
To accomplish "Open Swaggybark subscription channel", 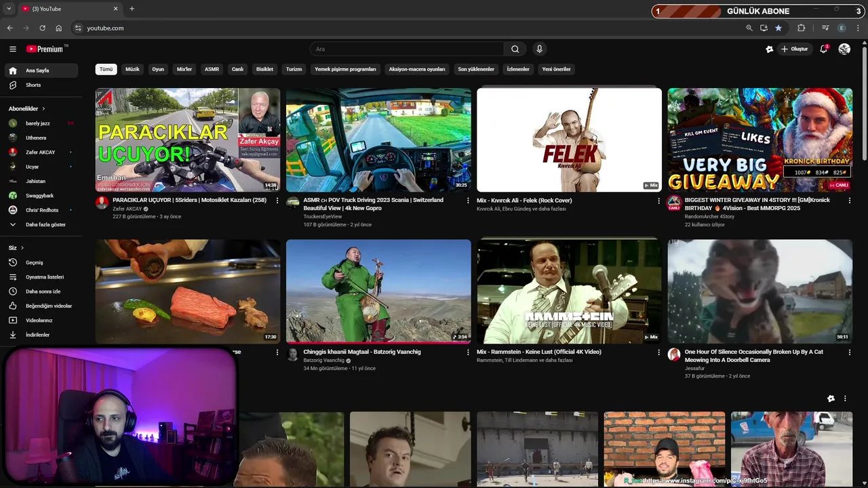I will [x=41, y=195].
